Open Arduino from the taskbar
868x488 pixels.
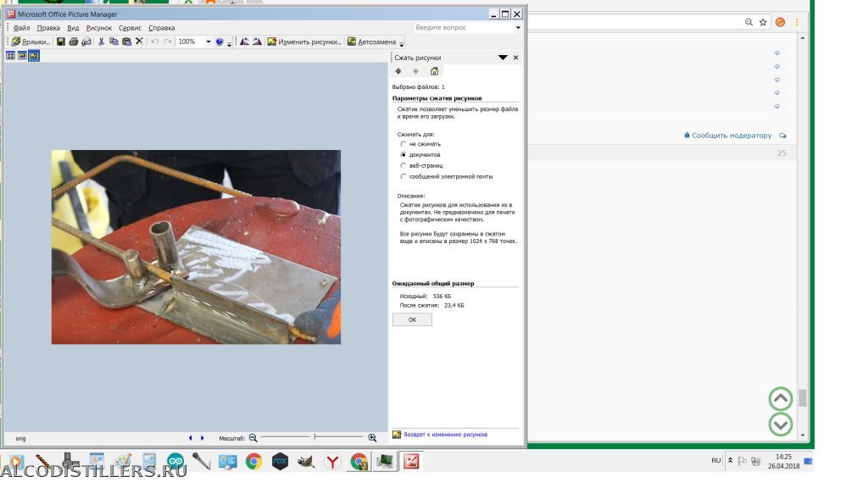pyautogui.click(x=175, y=462)
